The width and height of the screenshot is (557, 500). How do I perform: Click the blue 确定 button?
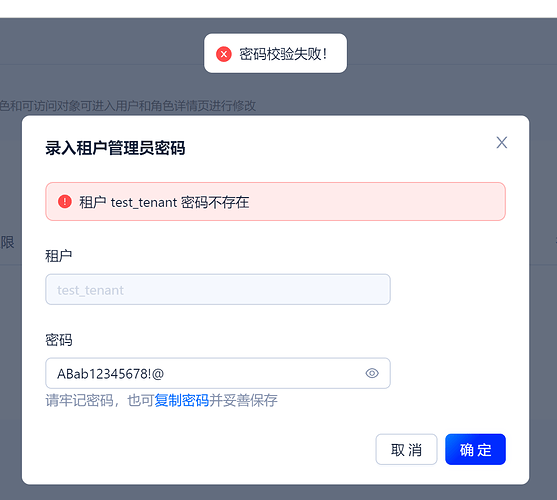click(475, 449)
